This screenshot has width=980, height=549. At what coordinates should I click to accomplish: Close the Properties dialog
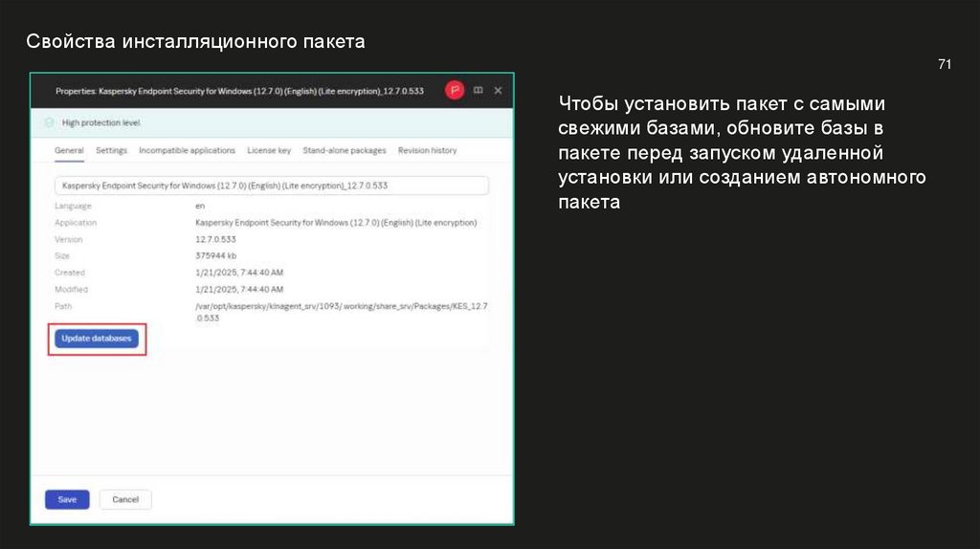click(498, 91)
